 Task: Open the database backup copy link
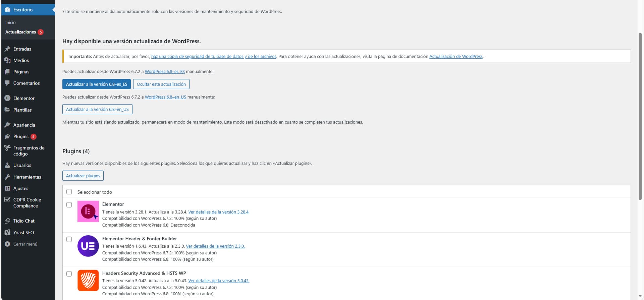tap(214, 56)
